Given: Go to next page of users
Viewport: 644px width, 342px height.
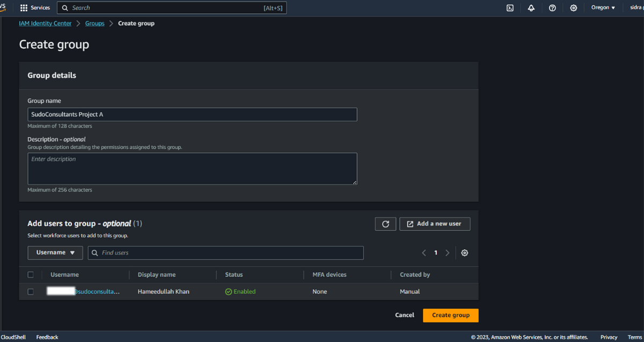Looking at the screenshot, I should [448, 253].
